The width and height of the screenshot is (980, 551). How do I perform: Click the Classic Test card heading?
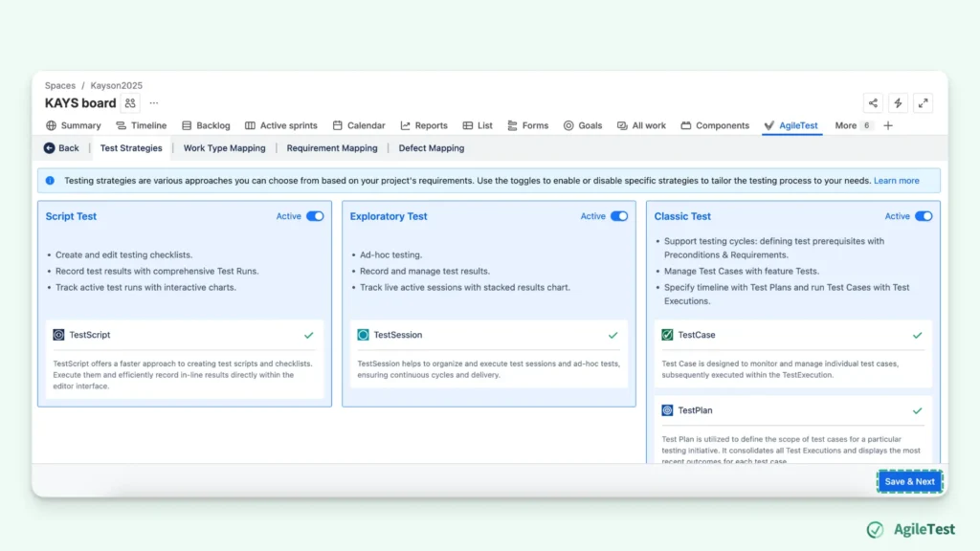682,216
